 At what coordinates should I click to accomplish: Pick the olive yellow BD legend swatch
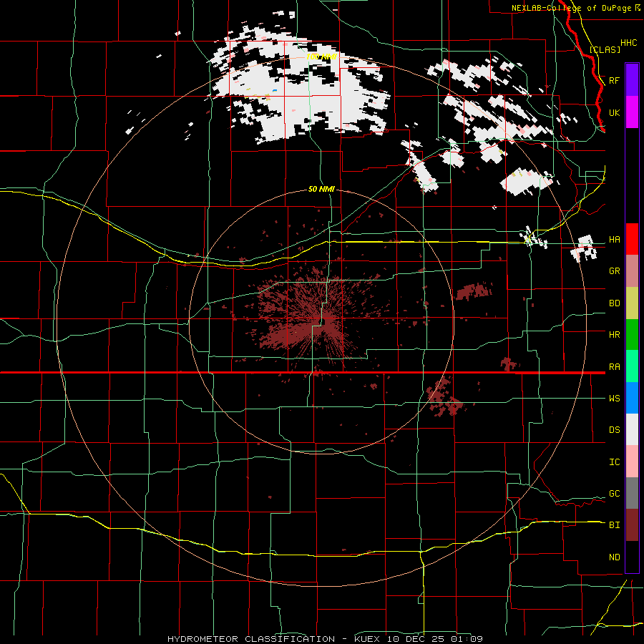(x=632, y=303)
